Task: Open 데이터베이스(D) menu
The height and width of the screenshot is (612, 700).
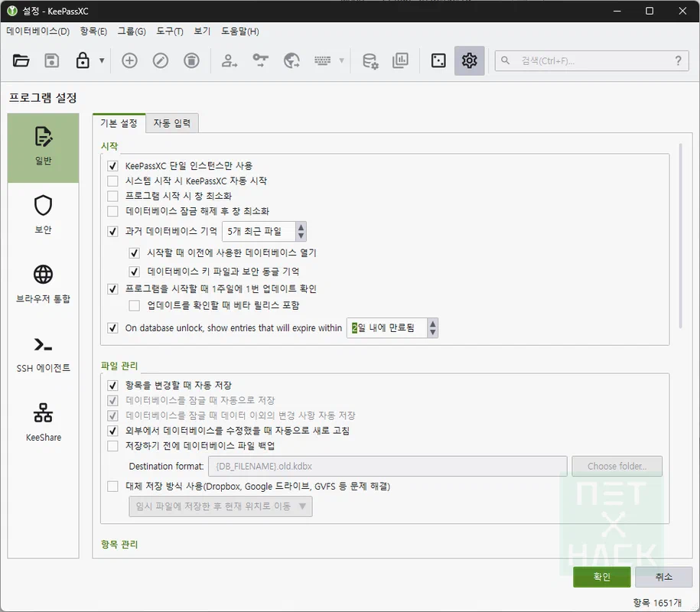Action: [38, 31]
